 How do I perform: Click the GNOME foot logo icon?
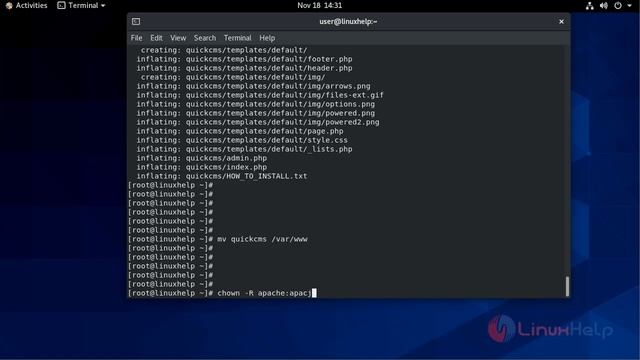[x=9, y=5]
